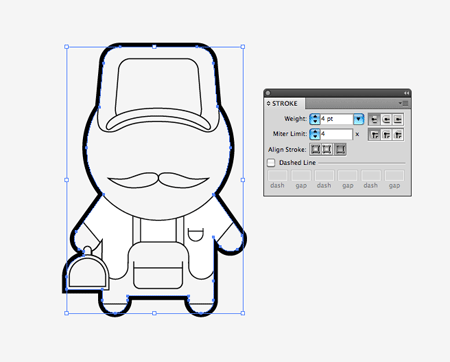
Task: Select the lunchbox shape in character's hand
Action: [88, 274]
